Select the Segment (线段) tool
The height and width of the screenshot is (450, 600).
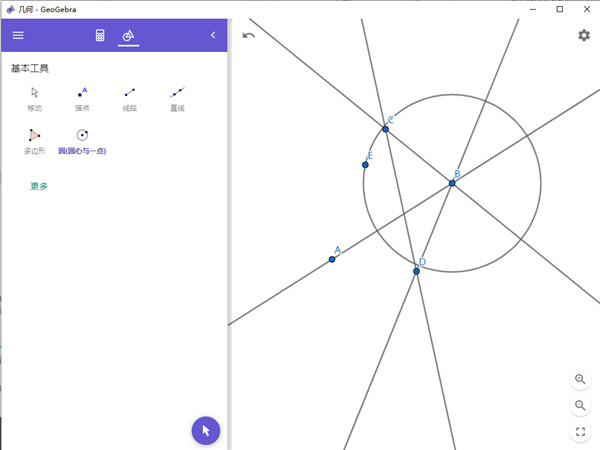[x=130, y=99]
